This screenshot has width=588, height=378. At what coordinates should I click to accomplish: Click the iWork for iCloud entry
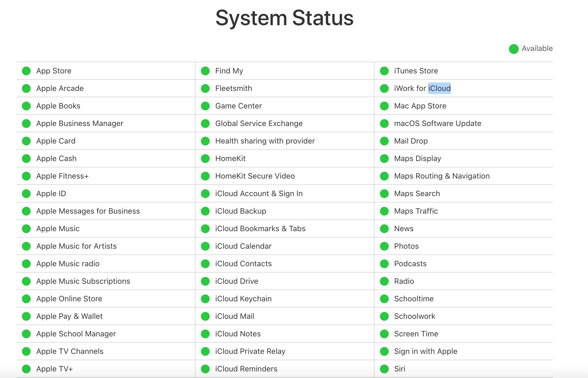click(422, 88)
